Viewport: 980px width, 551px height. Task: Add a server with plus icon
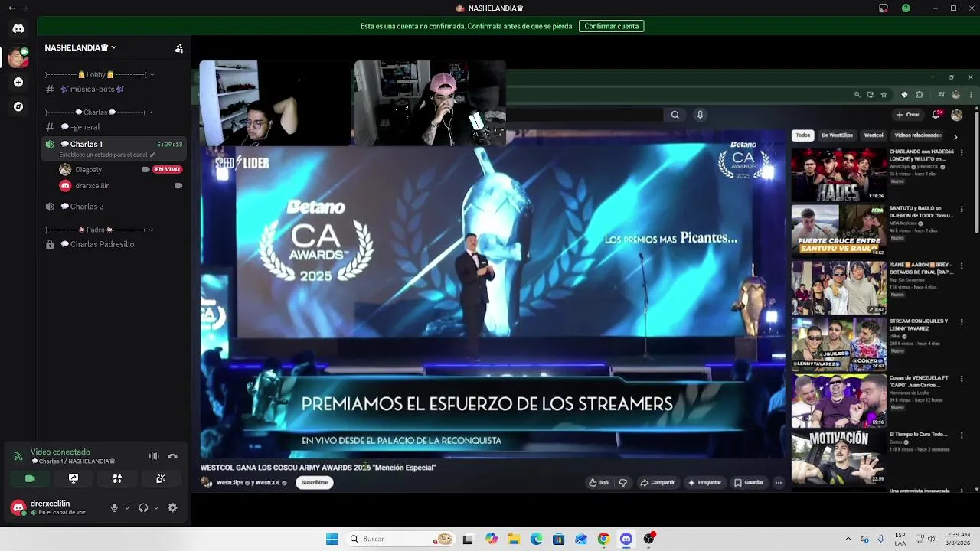[x=18, y=82]
